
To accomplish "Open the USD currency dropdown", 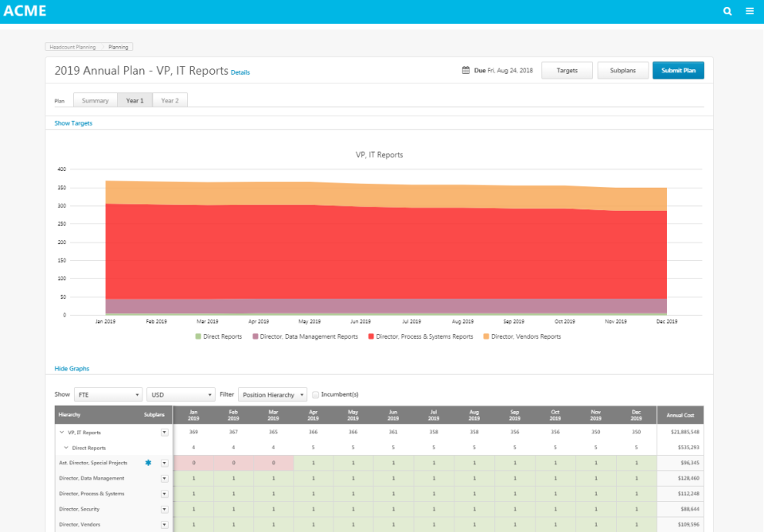I will coord(180,394).
